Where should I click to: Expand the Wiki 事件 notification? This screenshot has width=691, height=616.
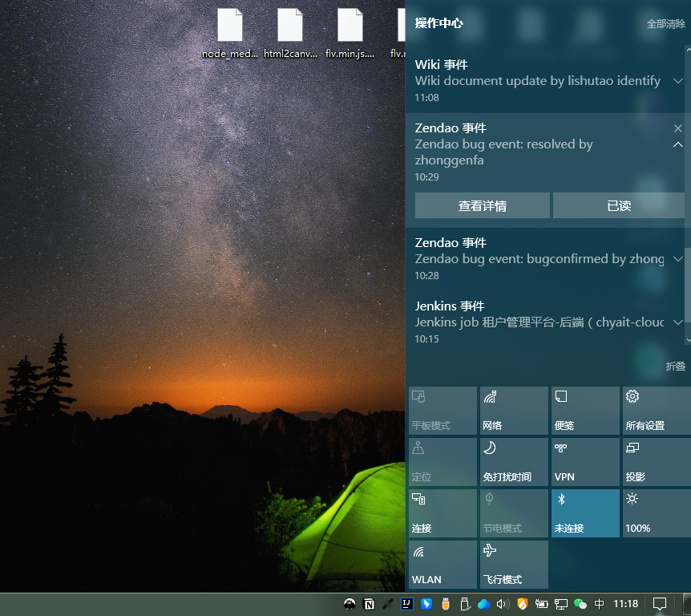point(677,81)
